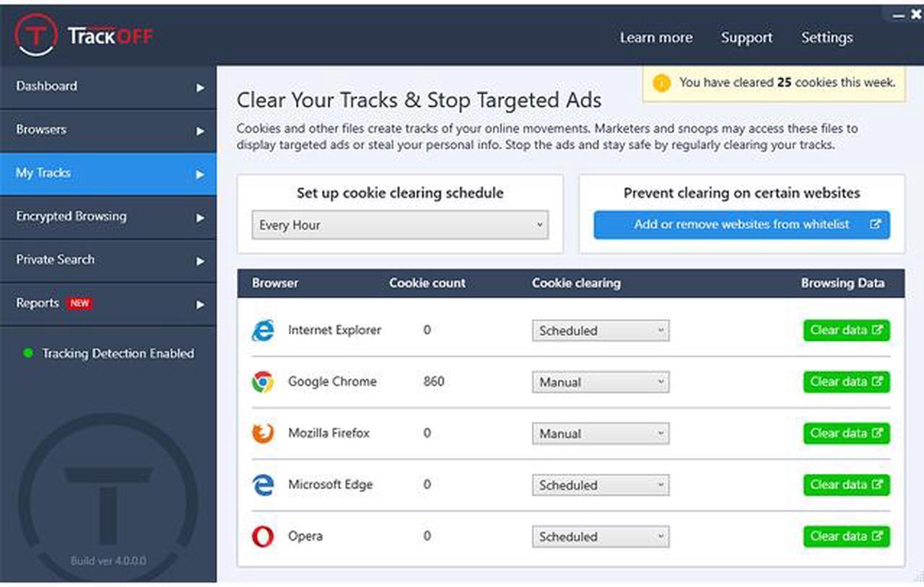Click the Cookie clearing column header
The height and width of the screenshot is (587, 924).
[576, 283]
